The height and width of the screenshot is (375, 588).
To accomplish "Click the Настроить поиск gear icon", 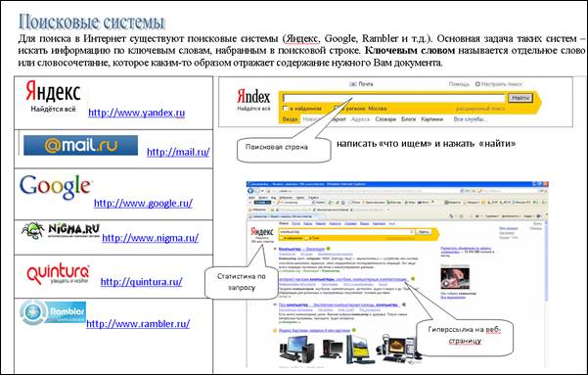I will [x=477, y=84].
